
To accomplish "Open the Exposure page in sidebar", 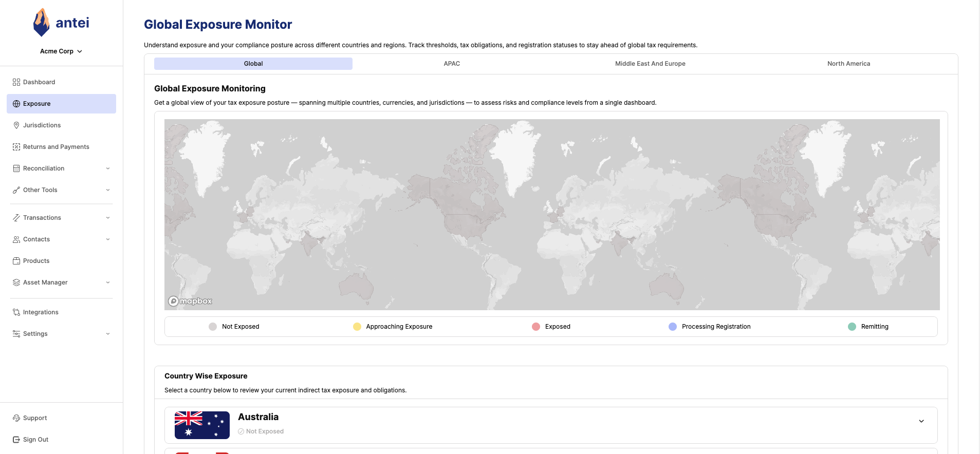I will [37, 104].
